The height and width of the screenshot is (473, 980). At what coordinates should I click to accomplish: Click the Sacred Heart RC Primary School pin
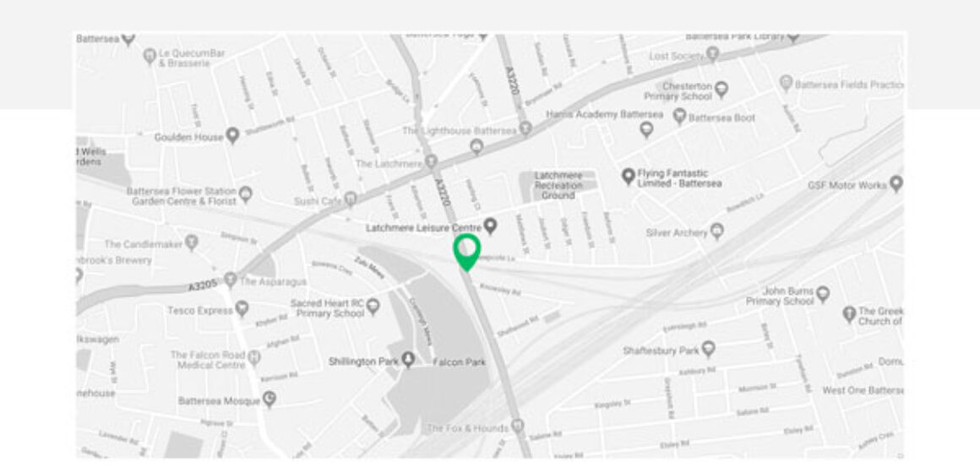tap(373, 306)
